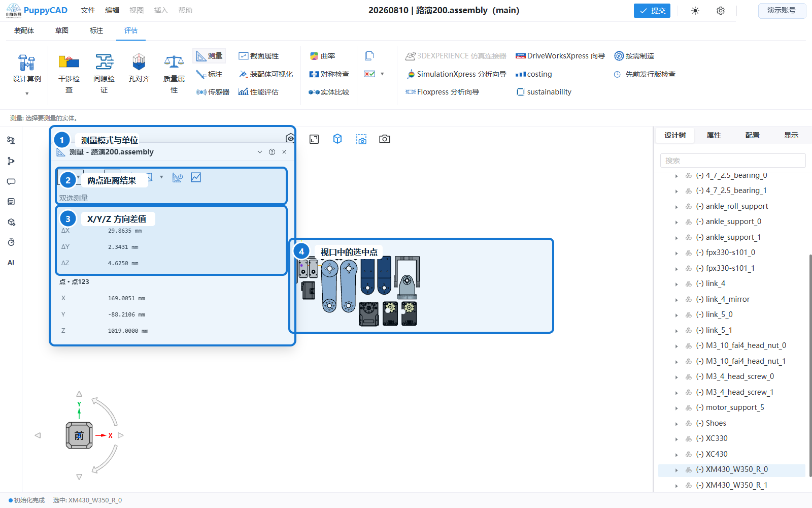Select the 孔对齐 hole alignment tool
The height and width of the screenshot is (508, 812).
click(x=139, y=69)
